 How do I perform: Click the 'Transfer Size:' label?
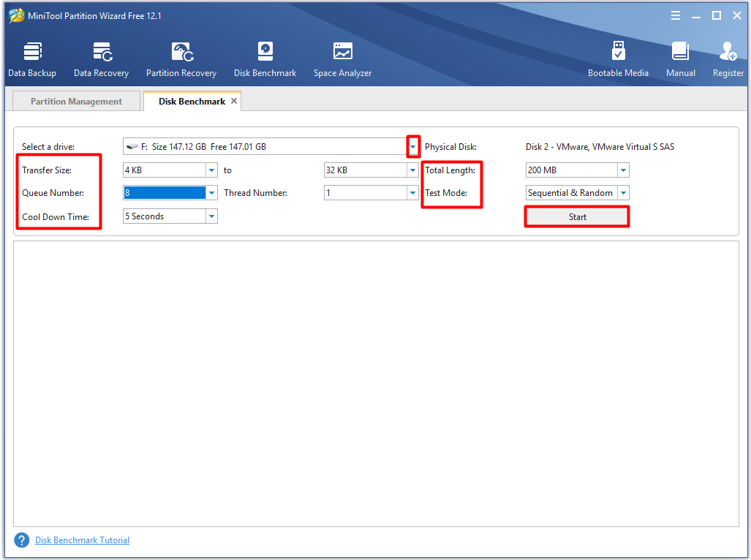pos(47,170)
